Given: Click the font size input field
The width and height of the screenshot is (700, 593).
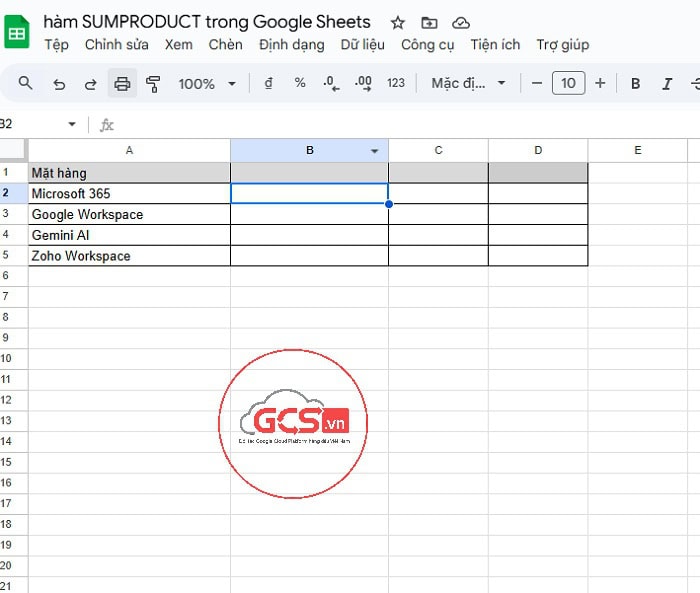Looking at the screenshot, I should (568, 83).
